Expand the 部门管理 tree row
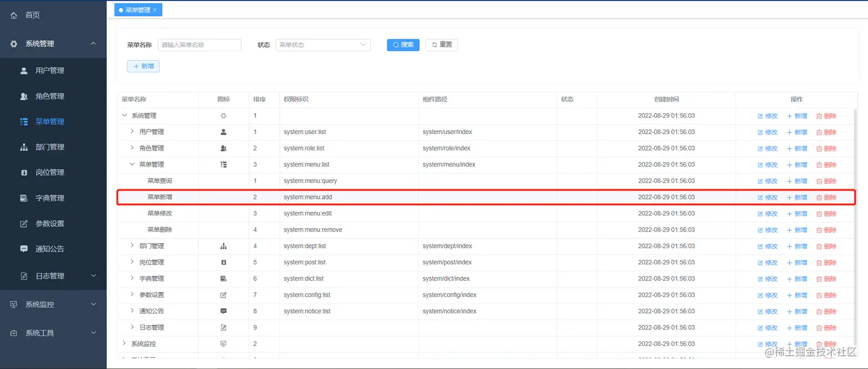 (x=133, y=246)
